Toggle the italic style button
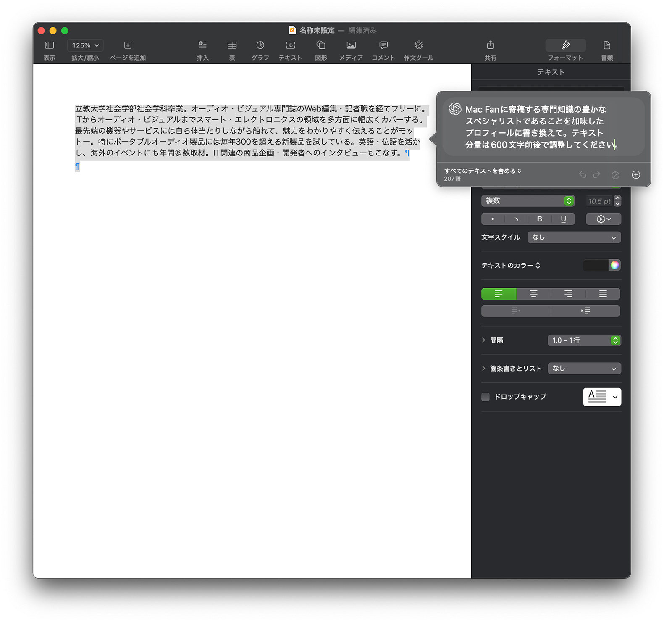The image size is (672, 622). (x=516, y=219)
